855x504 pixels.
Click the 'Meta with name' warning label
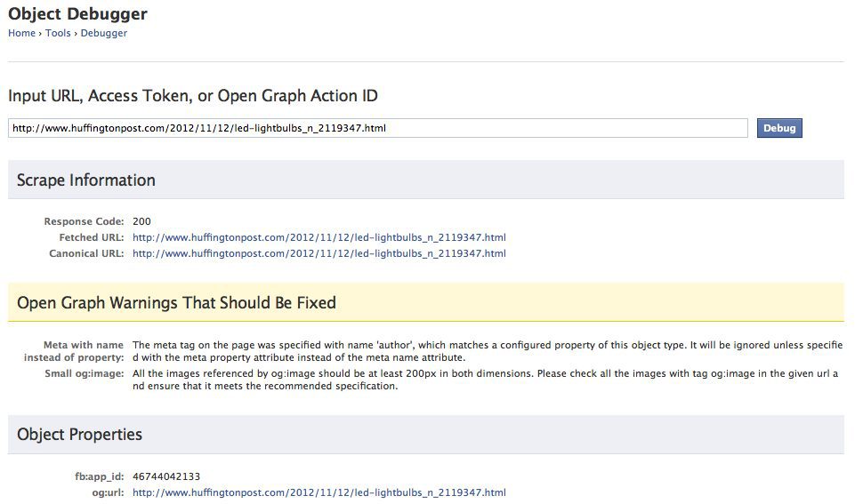pyautogui.click(x=74, y=351)
